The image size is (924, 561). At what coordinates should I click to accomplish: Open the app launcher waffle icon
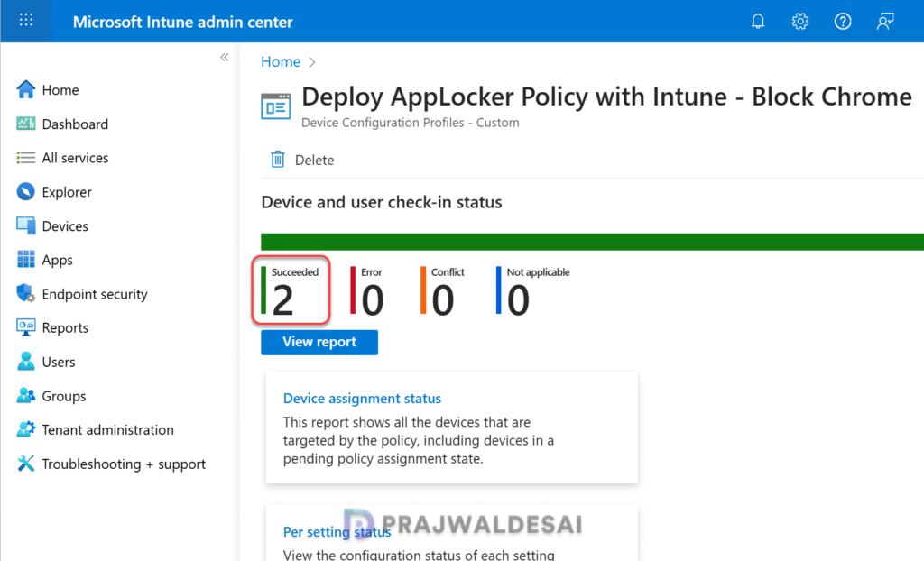point(26,21)
